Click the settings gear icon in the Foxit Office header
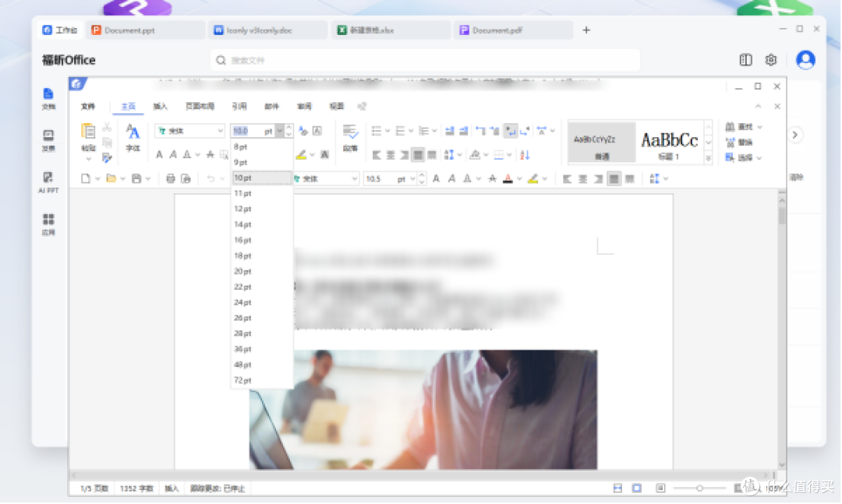842x504 pixels. pos(771,60)
